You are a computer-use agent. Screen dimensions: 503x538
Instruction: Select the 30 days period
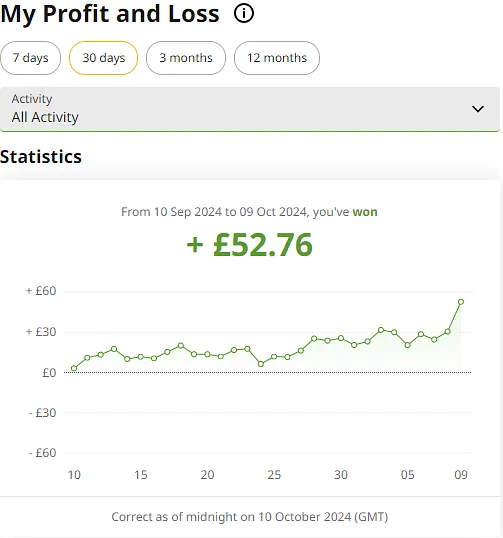tap(103, 58)
